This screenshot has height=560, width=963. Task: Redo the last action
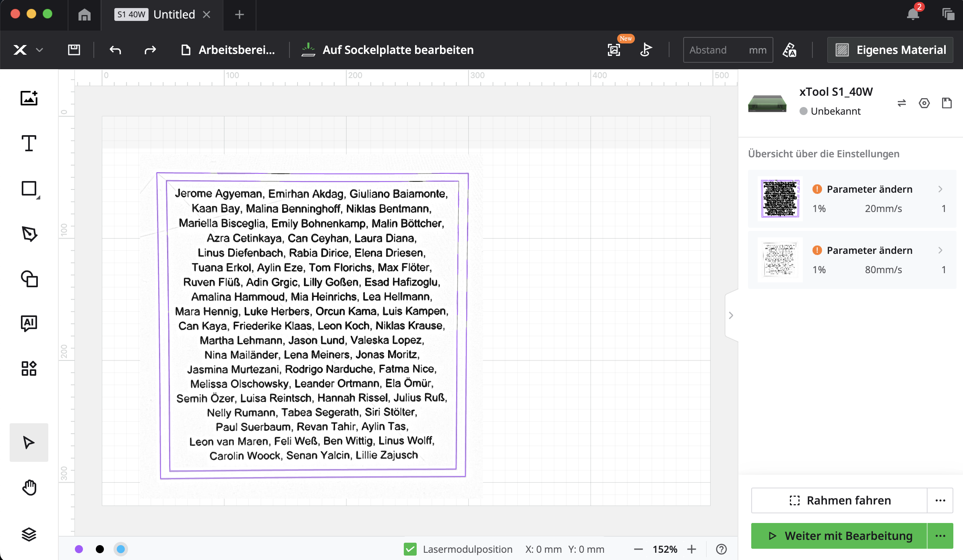[x=150, y=50]
